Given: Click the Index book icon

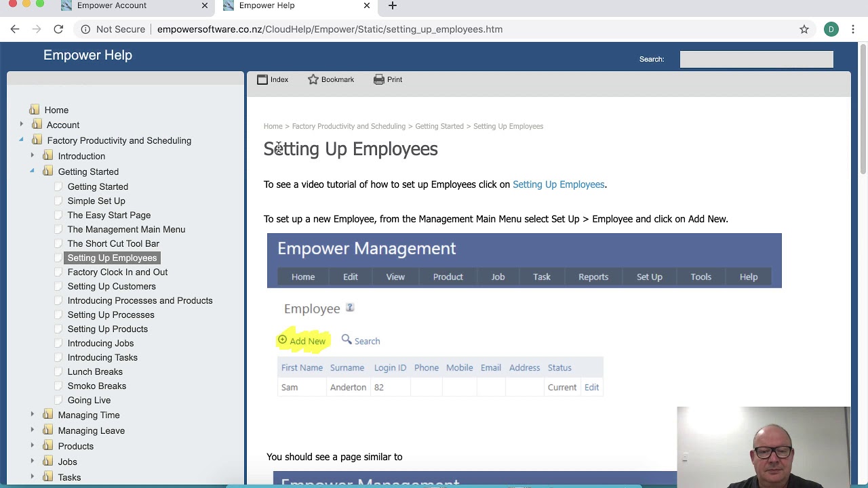Looking at the screenshot, I should click(x=262, y=79).
